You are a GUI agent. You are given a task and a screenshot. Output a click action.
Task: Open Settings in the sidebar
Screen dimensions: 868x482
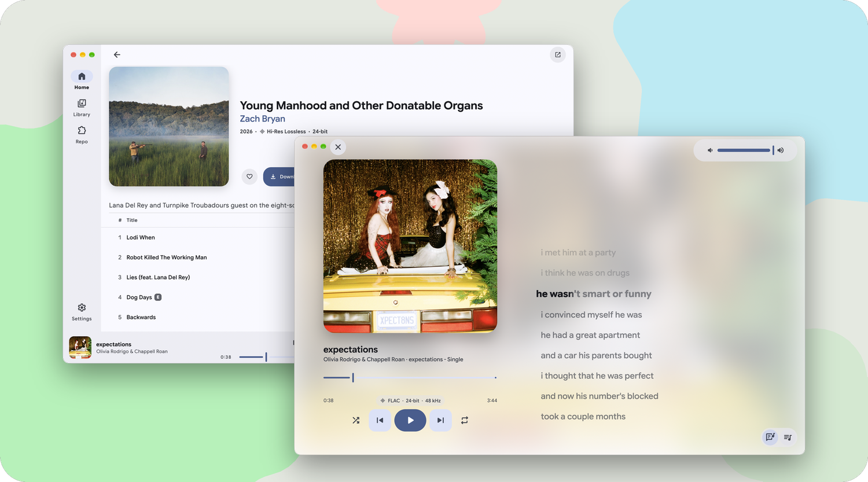point(82,311)
